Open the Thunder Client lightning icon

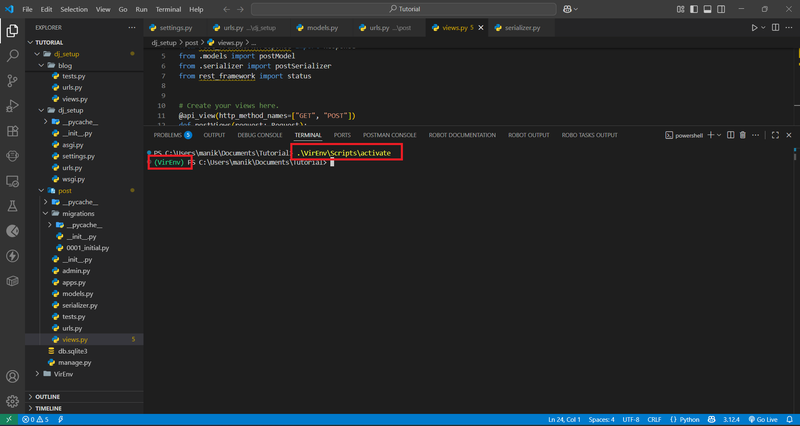pyautogui.click(x=12, y=256)
